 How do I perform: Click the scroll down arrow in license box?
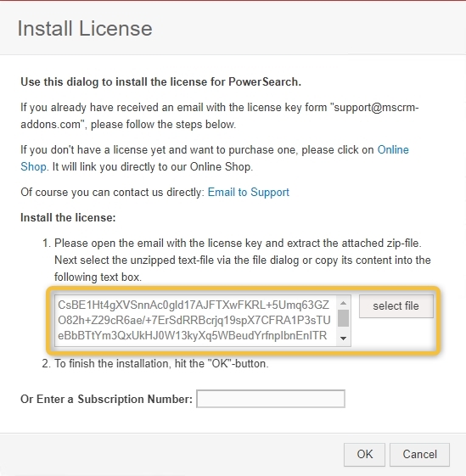(343, 339)
